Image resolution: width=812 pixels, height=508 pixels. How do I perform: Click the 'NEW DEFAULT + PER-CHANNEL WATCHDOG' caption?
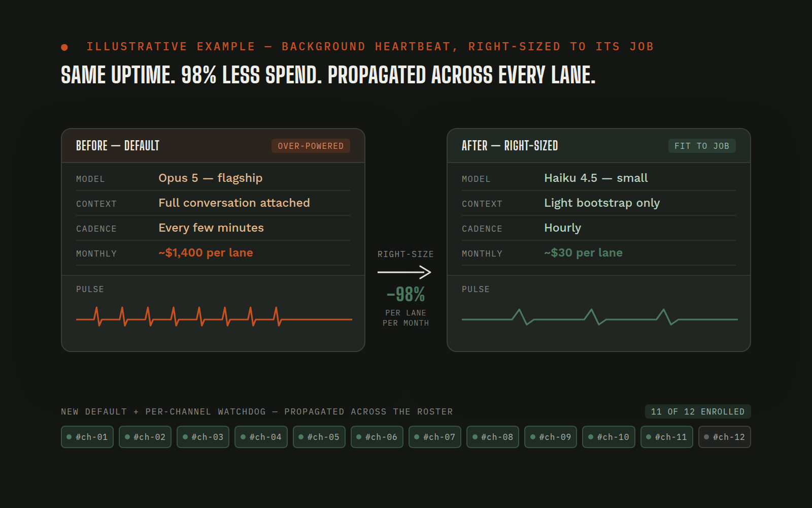point(257,411)
